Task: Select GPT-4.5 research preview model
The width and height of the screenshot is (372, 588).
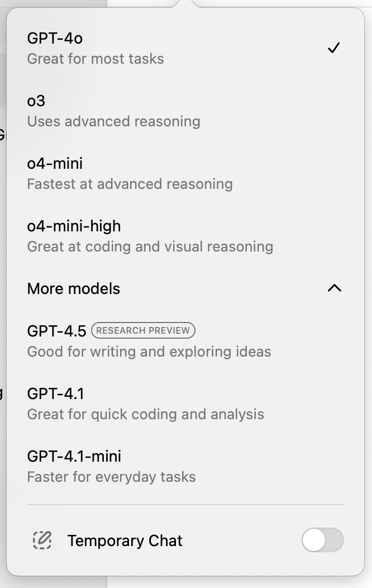Action: click(x=56, y=331)
